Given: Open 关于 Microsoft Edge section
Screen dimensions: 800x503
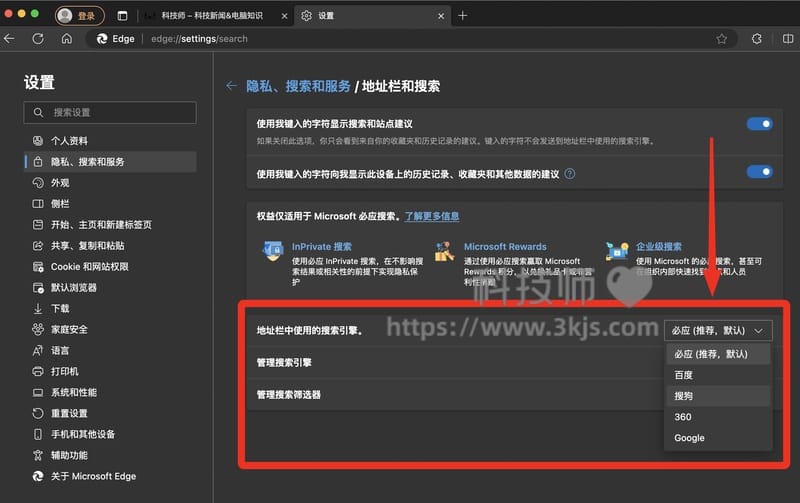Looking at the screenshot, I should pos(110,476).
